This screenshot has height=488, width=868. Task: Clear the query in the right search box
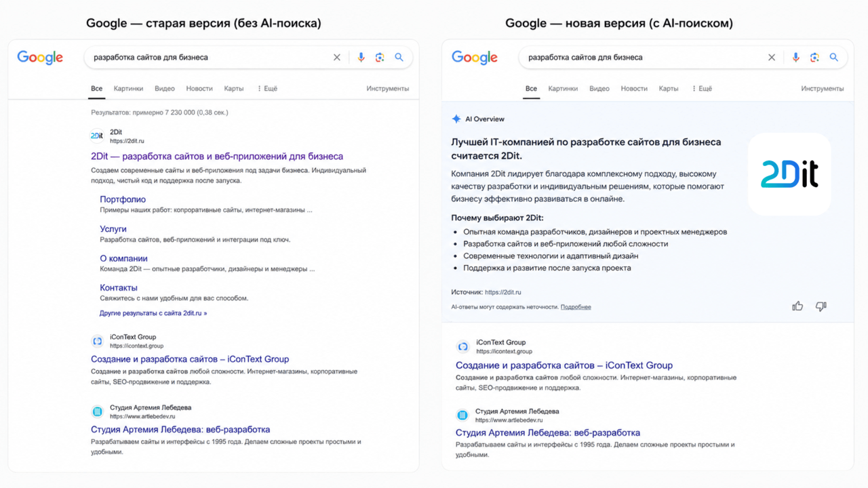(x=772, y=58)
